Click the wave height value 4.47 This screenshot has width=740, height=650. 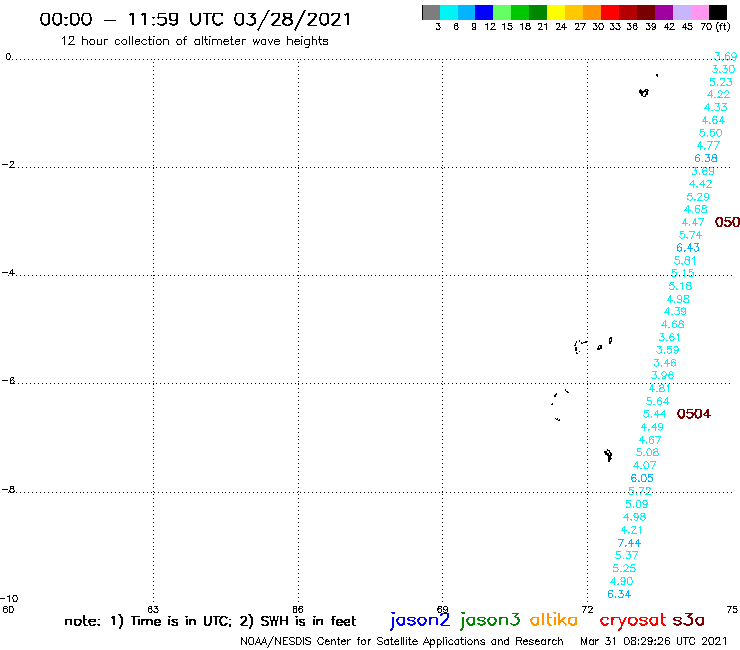coord(693,222)
